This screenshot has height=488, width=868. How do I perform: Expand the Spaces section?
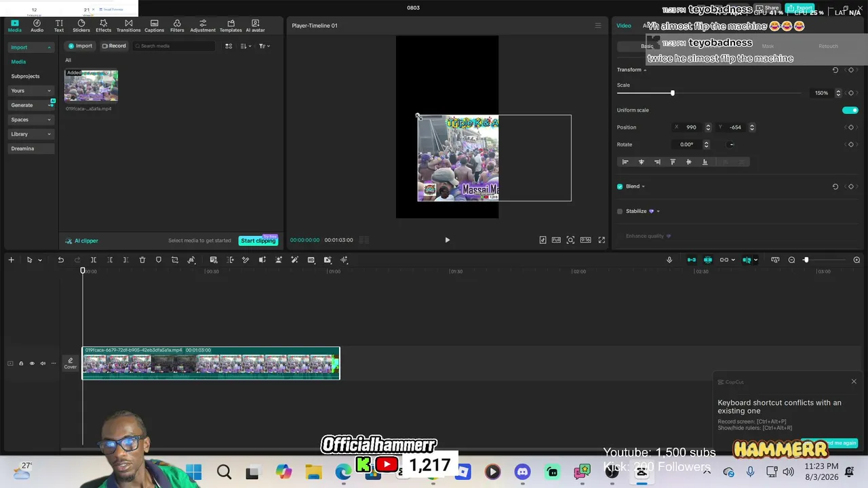tap(49, 120)
